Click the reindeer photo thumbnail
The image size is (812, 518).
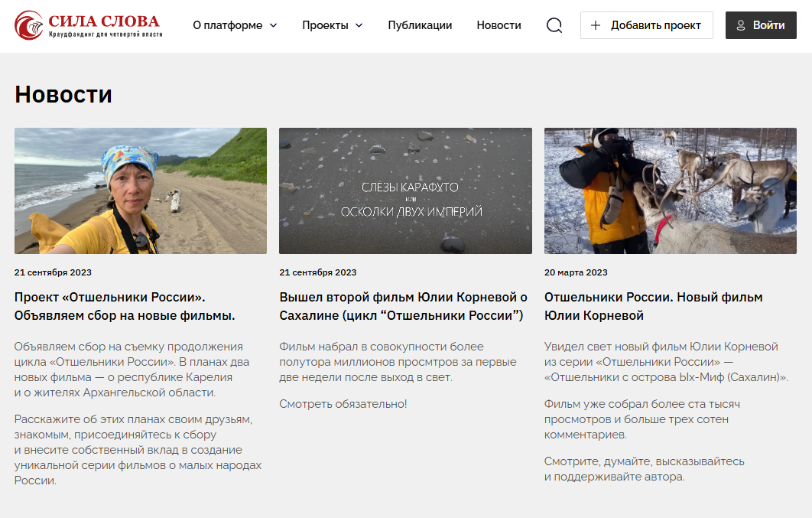pyautogui.click(x=670, y=191)
